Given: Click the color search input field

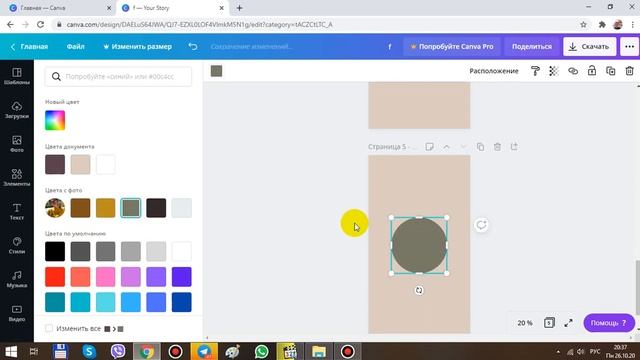Looking at the screenshot, I should 118,76.
